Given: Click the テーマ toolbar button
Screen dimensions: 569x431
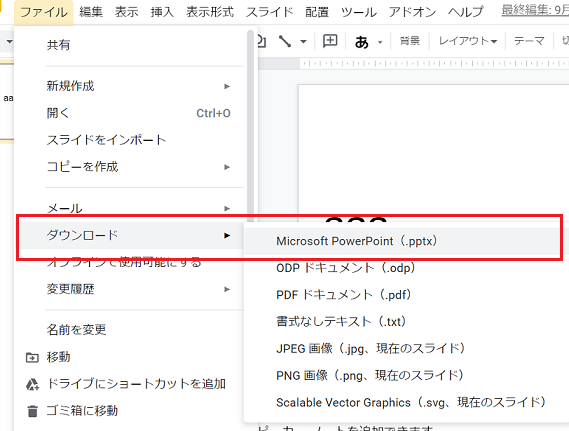Looking at the screenshot, I should pyautogui.click(x=529, y=41).
